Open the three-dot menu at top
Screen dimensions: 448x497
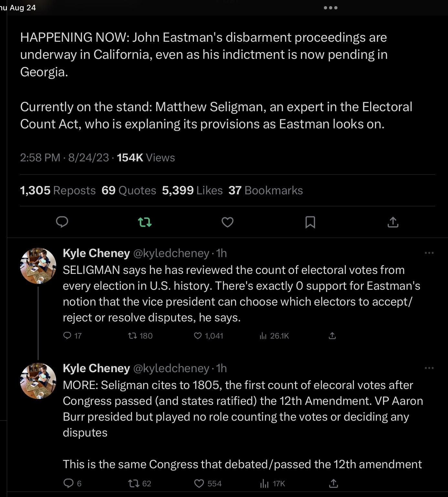pos(331,8)
